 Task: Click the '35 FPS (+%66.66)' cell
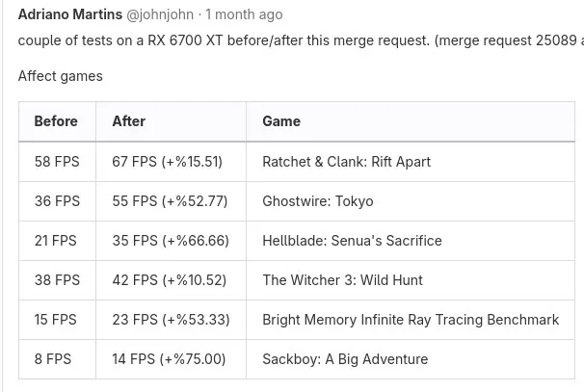coord(171,241)
